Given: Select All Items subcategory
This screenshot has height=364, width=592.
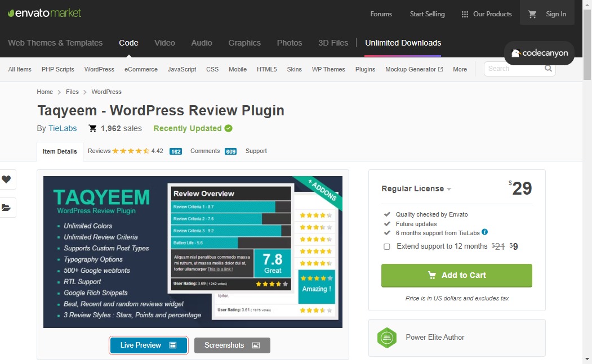Looking at the screenshot, I should tap(20, 69).
